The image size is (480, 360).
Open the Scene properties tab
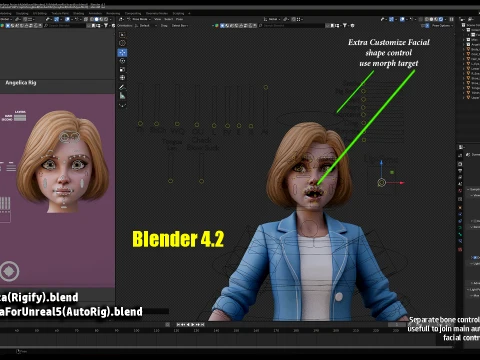coord(460,184)
